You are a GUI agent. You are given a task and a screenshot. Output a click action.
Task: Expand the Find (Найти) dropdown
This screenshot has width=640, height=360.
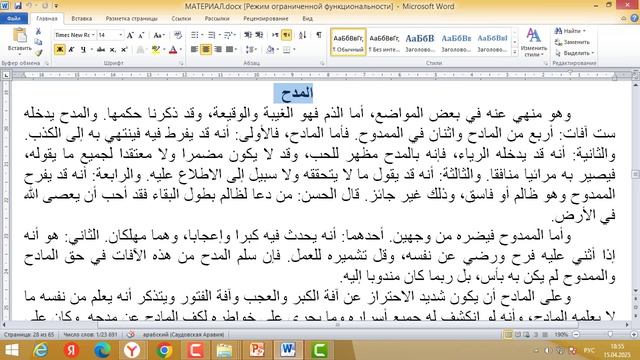584,31
